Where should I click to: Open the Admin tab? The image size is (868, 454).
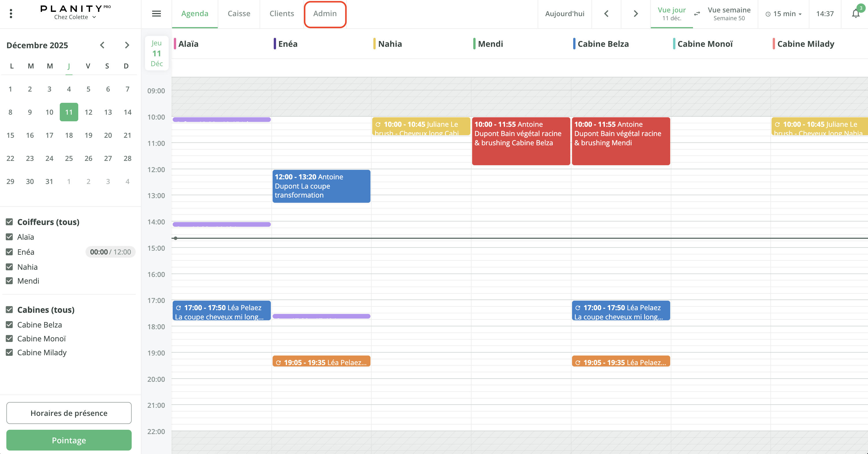pos(325,14)
